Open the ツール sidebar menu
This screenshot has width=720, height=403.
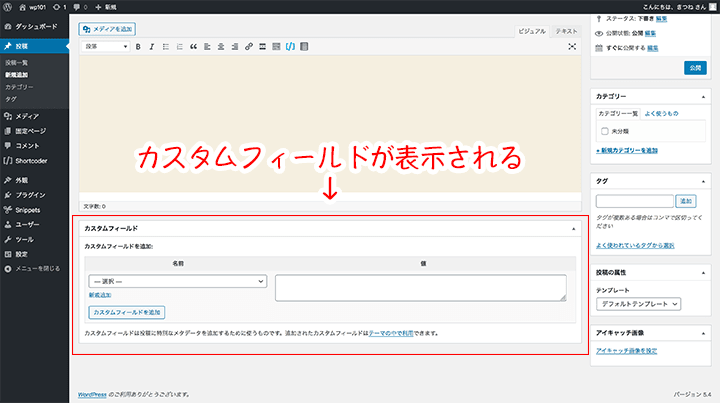[34, 239]
